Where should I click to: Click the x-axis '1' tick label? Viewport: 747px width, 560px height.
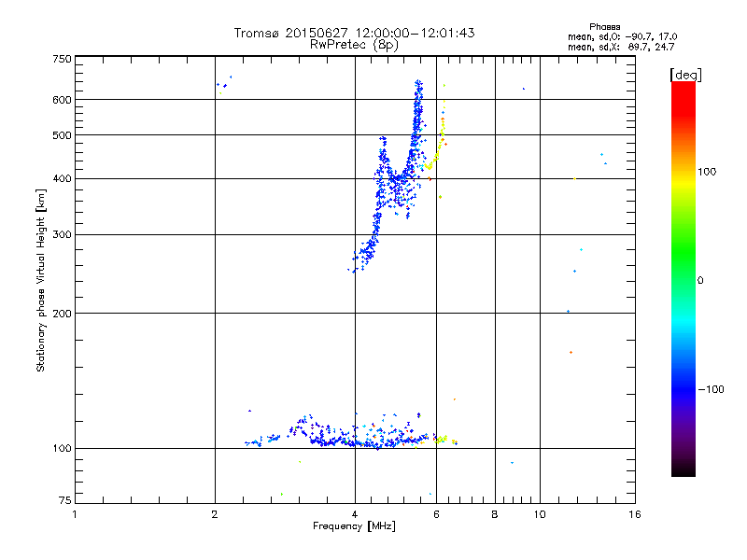(75, 514)
